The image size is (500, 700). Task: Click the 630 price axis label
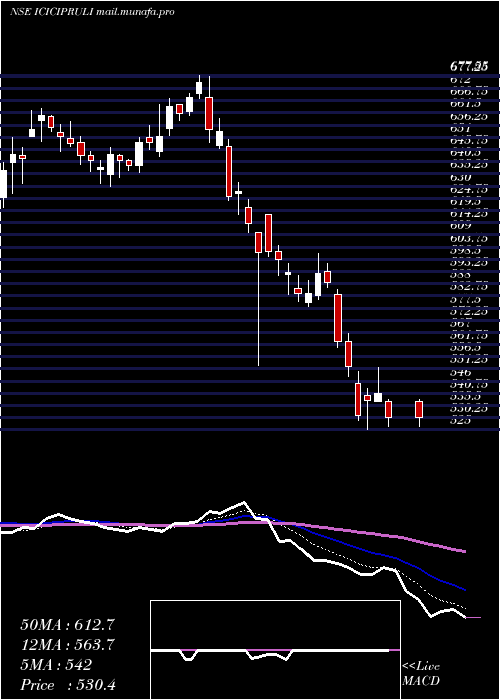[x=462, y=177]
